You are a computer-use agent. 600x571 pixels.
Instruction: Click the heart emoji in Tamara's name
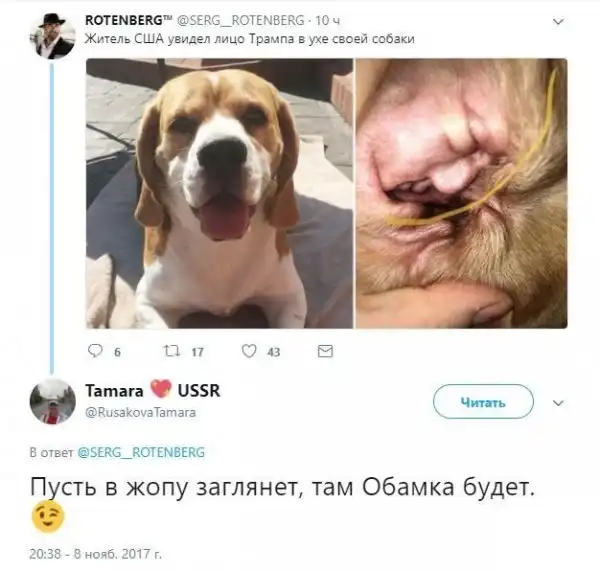pos(161,390)
